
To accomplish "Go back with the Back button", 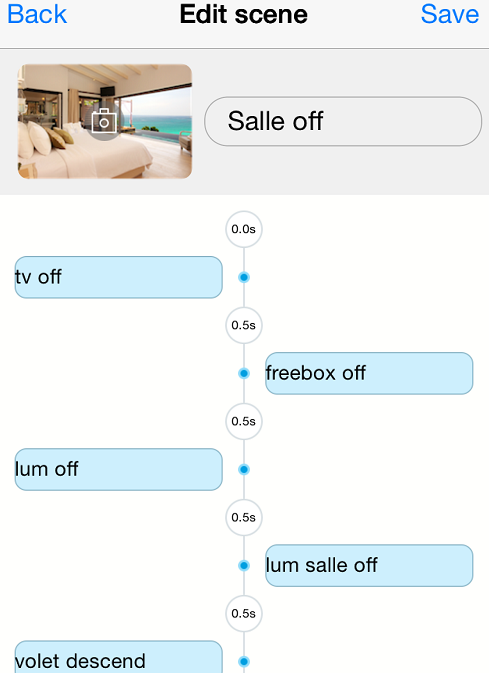I will point(37,14).
